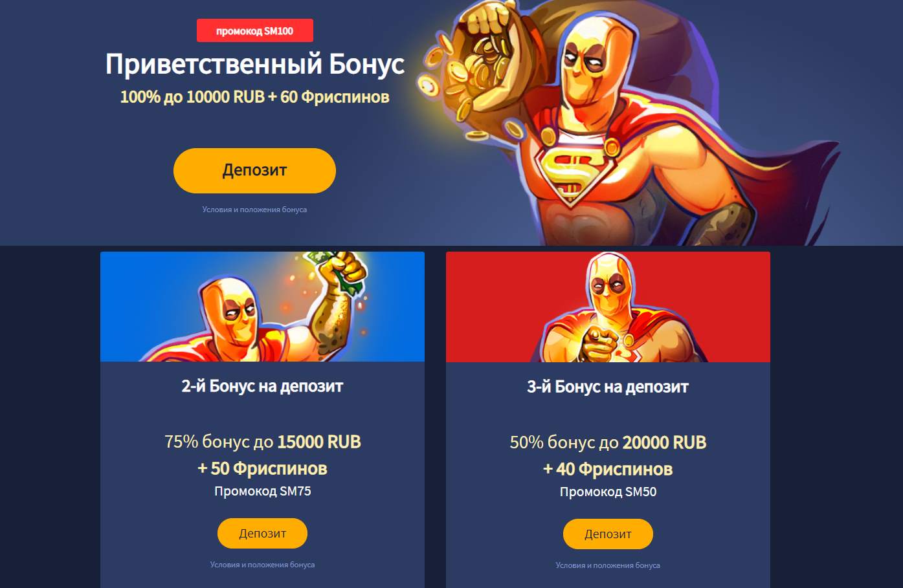The width and height of the screenshot is (903, 588).
Task: Open terms link under 2nd deposit bonus
Action: point(262,565)
